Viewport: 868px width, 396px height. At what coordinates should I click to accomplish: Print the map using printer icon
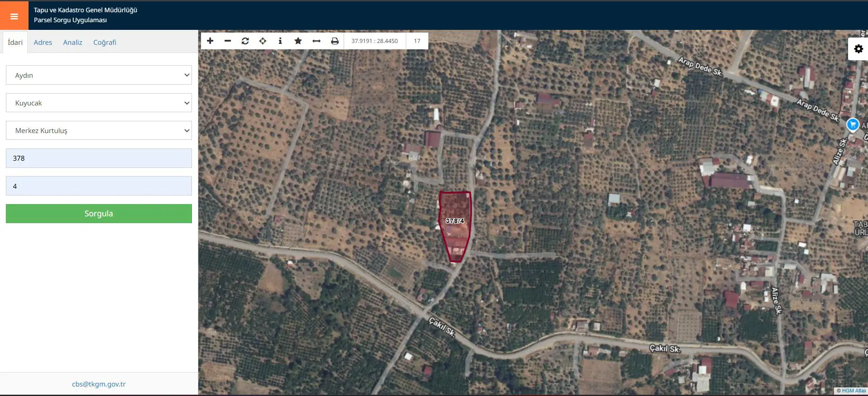click(335, 41)
